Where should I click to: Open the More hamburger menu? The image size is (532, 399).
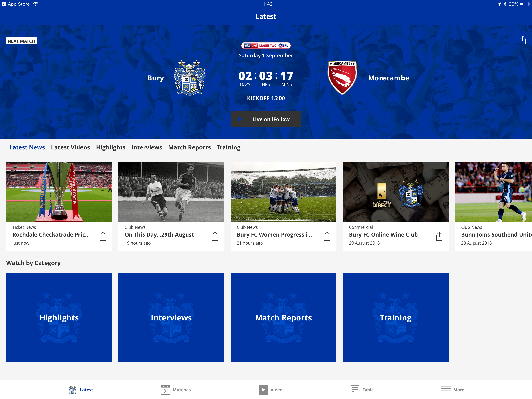(x=446, y=390)
